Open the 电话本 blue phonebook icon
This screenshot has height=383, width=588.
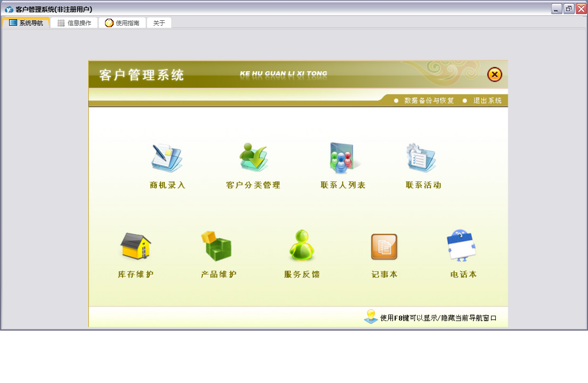pos(461,246)
